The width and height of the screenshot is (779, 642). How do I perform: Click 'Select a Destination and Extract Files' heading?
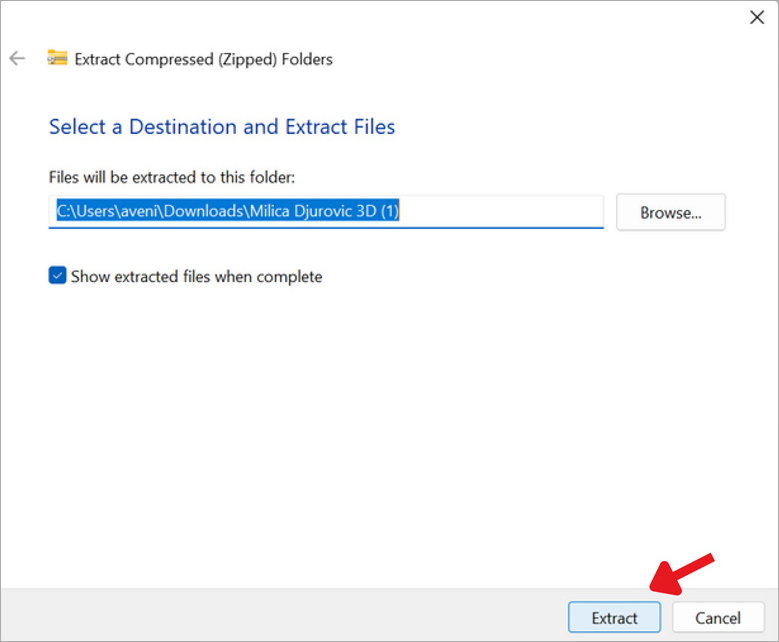pyautogui.click(x=222, y=127)
